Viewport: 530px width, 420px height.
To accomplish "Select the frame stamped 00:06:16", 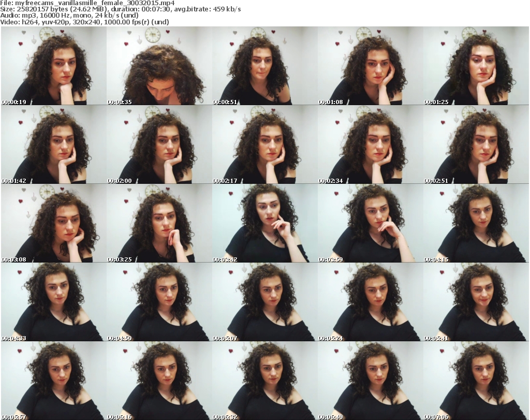I will tap(159, 381).
